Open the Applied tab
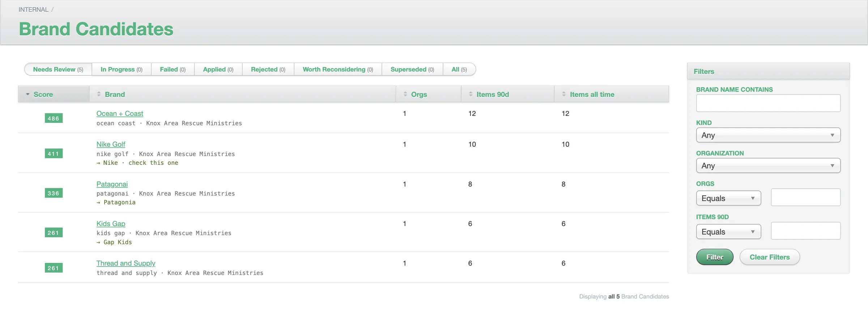 pos(218,69)
